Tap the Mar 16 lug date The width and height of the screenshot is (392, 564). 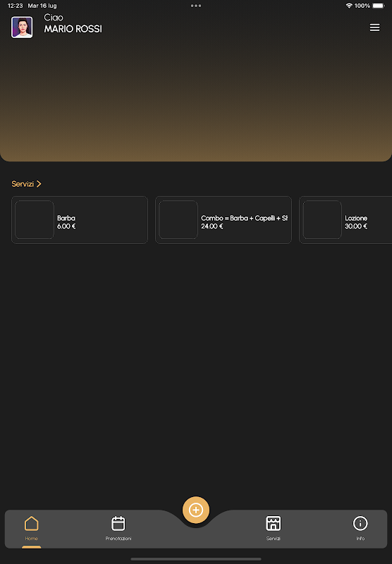pyautogui.click(x=42, y=6)
